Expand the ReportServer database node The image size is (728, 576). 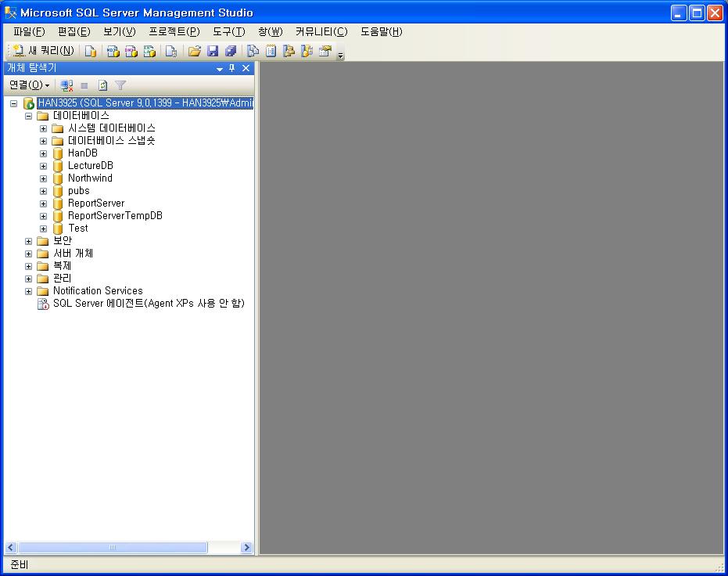point(43,204)
